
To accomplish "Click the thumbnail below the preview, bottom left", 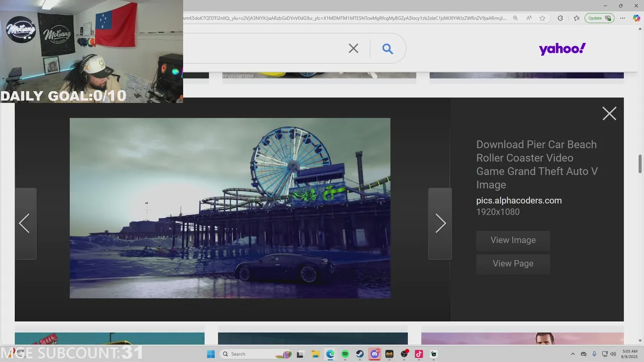I will (x=110, y=338).
